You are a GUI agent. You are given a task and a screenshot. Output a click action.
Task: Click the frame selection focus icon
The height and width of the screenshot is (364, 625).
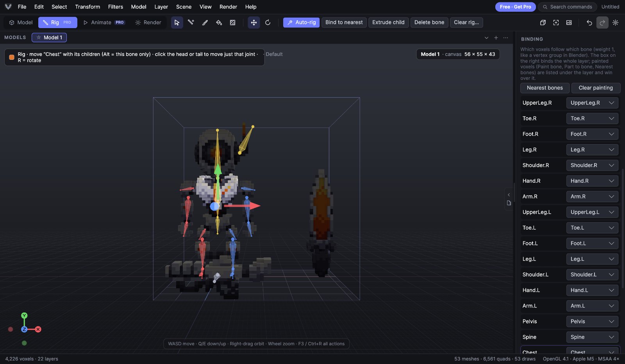556,23
